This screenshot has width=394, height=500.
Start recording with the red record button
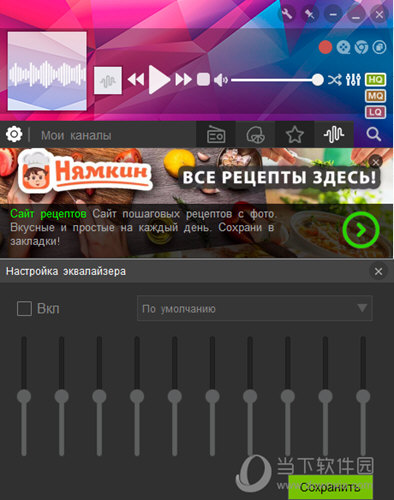tap(325, 47)
